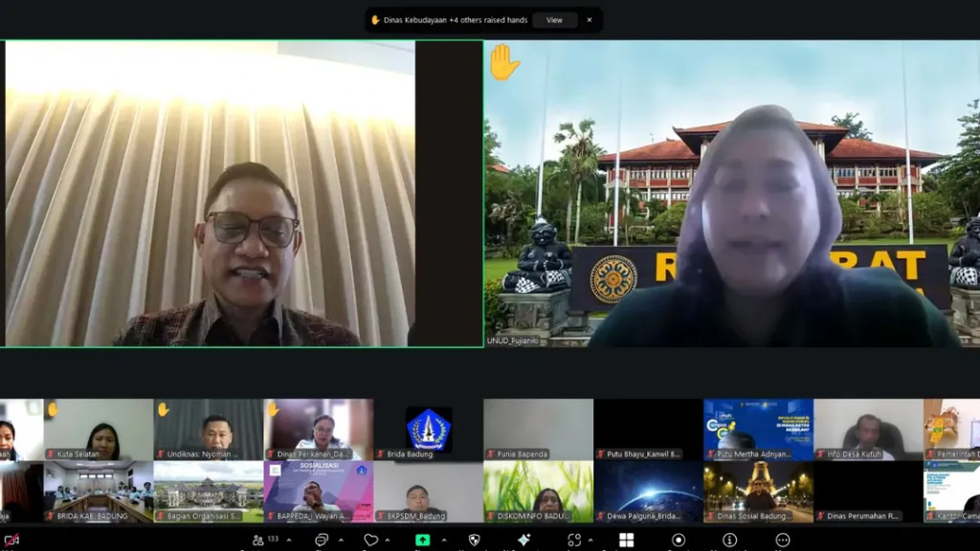The width and height of the screenshot is (980, 551).
Task: Open the More options ellipsis icon
Action: [782, 540]
